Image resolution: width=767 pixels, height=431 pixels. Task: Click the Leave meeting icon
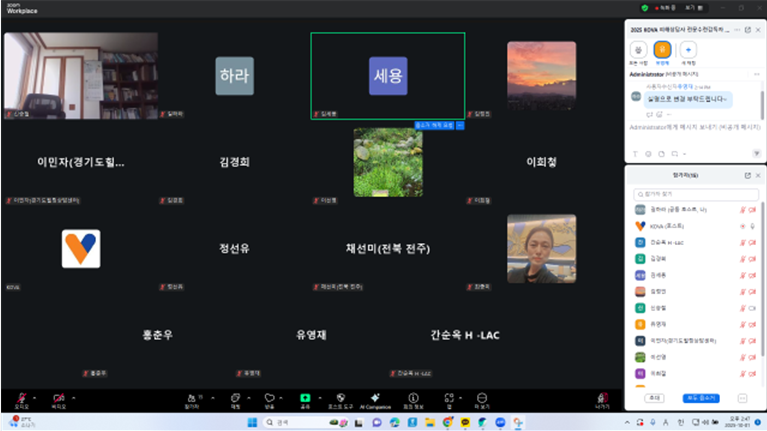coord(601,398)
